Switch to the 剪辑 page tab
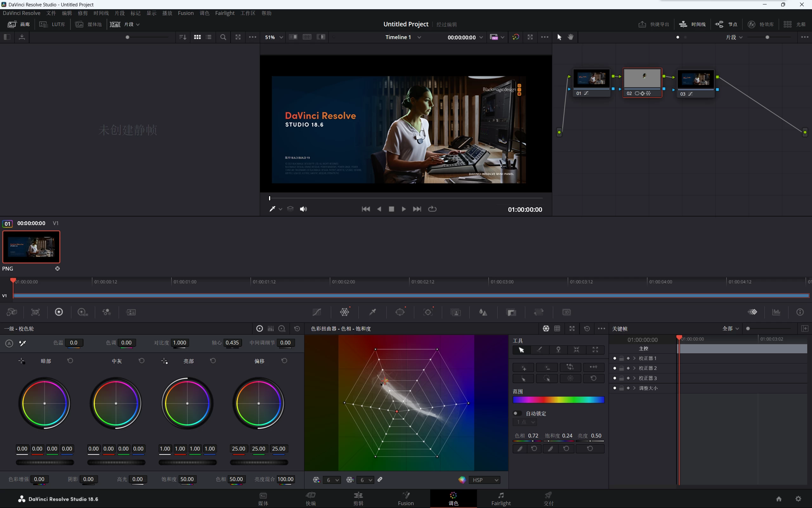The width and height of the screenshot is (812, 508). [358, 498]
